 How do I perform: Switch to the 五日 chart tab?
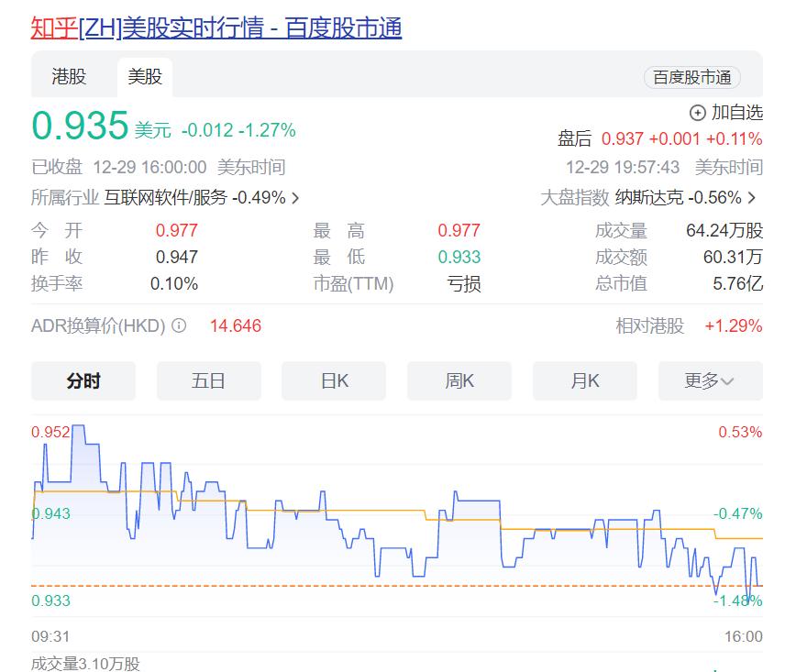(x=209, y=380)
